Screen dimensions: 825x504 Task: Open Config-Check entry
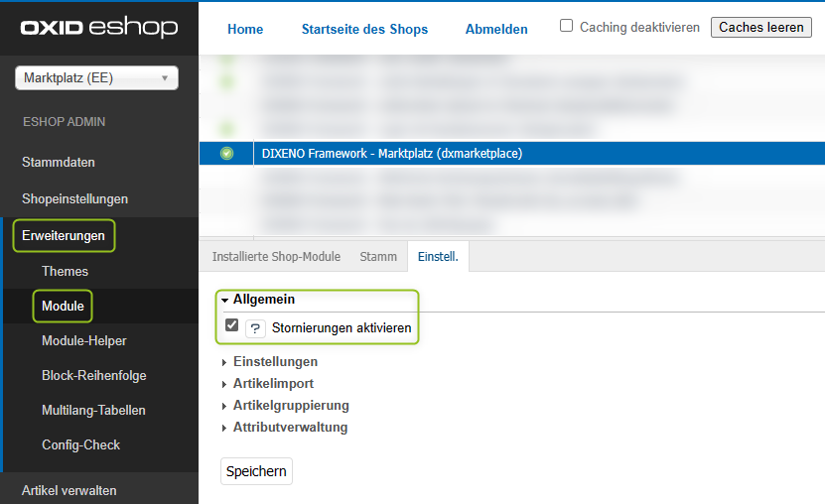click(80, 444)
